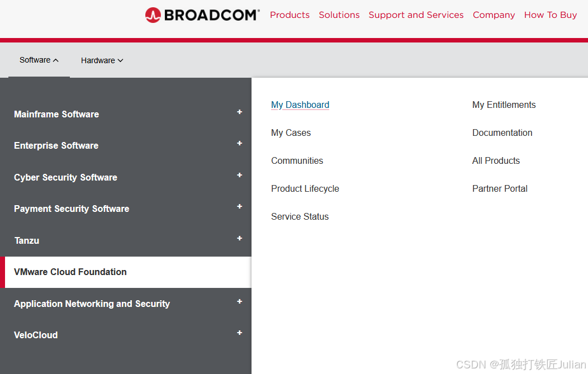Open the Product Lifecycle link
Viewport: 588px width, 374px height.
click(305, 189)
